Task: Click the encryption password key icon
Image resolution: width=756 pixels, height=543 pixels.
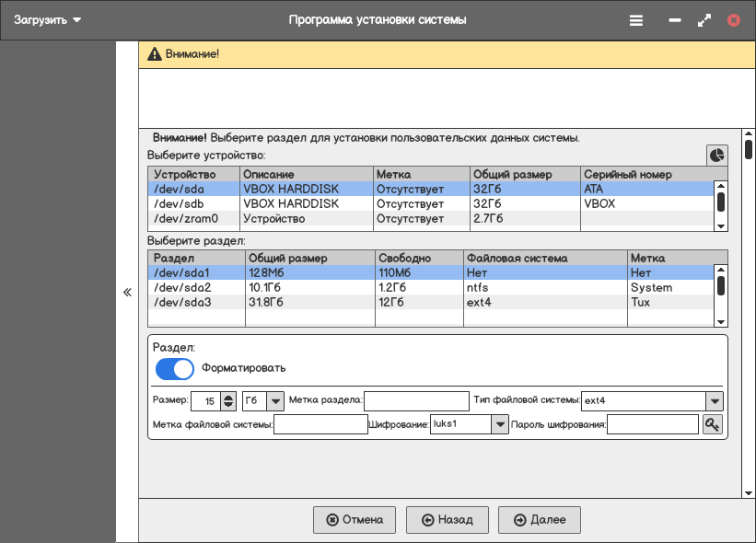Action: pos(712,424)
